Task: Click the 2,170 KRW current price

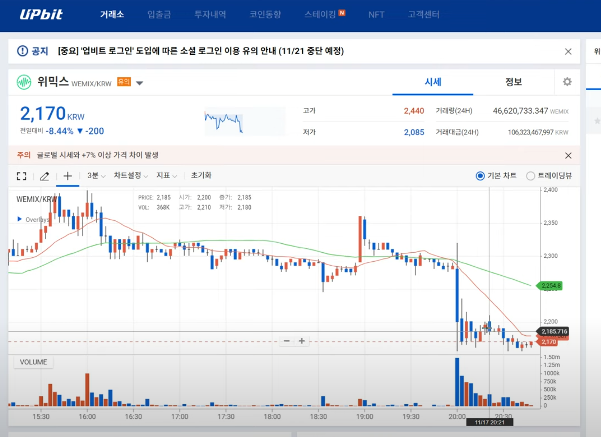Action: pyautogui.click(x=52, y=114)
